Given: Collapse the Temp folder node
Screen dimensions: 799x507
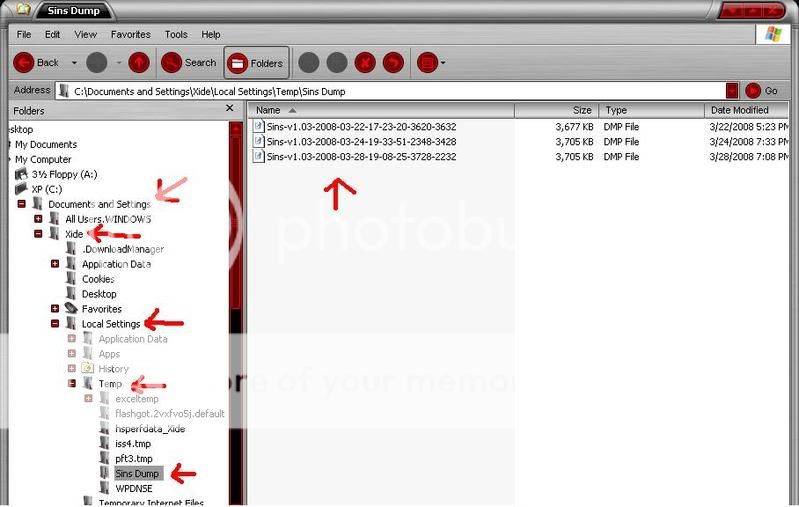Looking at the screenshot, I should coord(72,383).
